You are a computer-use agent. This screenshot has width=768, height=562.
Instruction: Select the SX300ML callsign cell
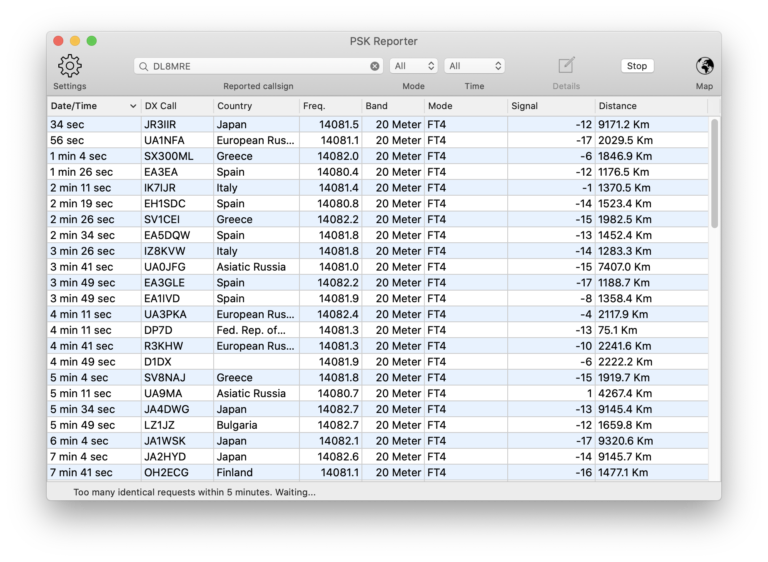168,156
